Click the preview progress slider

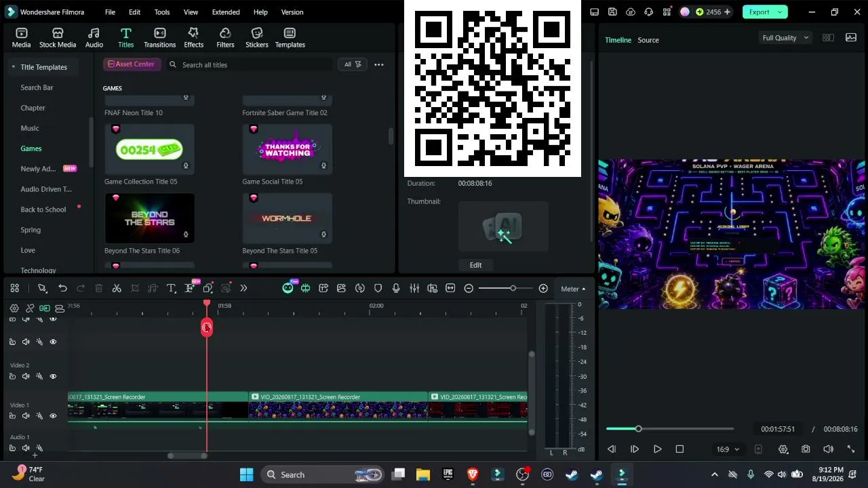670,429
